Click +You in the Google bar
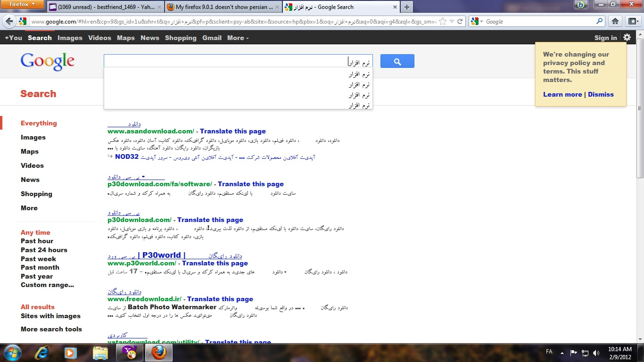Screen dimensions: 644x362 click(14, 38)
